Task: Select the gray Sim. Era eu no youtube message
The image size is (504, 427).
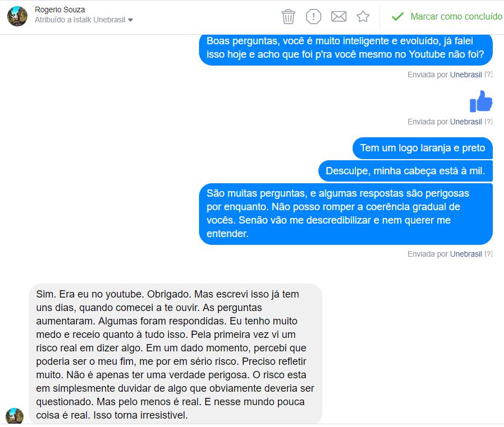Action: point(175,354)
